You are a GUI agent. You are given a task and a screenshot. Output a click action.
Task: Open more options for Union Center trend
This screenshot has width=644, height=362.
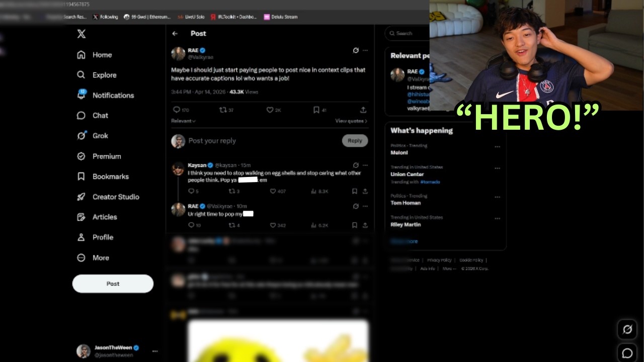pyautogui.click(x=497, y=168)
